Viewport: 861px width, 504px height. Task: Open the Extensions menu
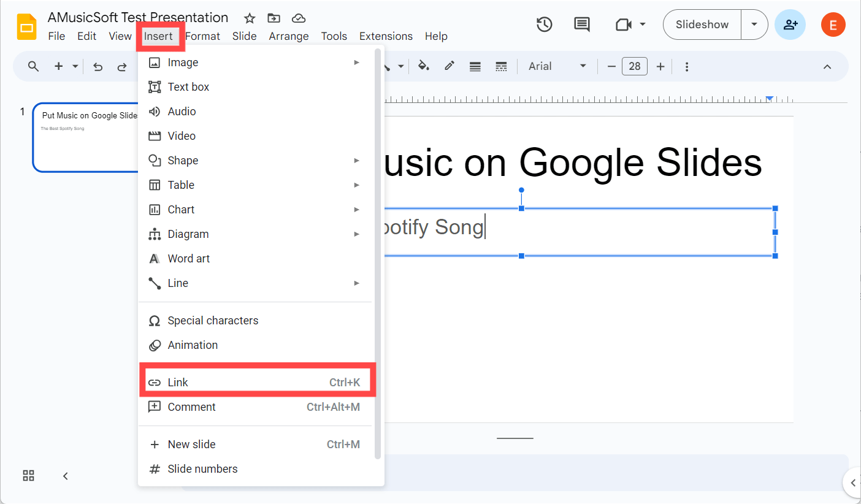386,36
